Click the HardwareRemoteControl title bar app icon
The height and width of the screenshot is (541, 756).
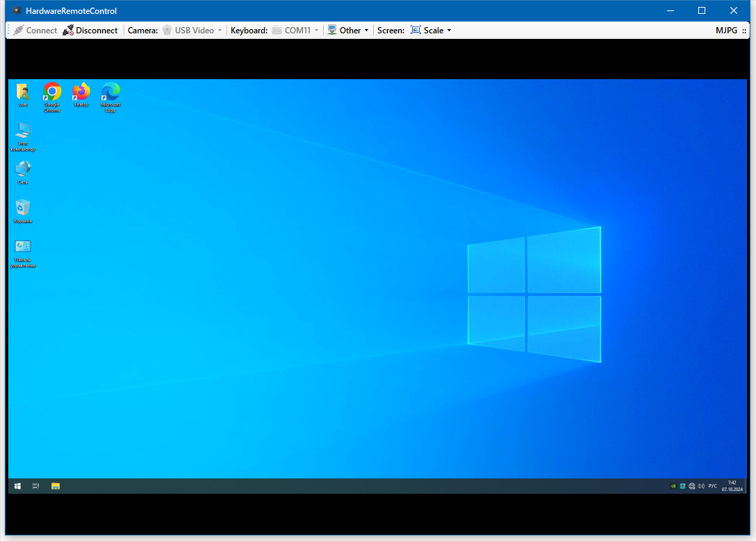[17, 10]
